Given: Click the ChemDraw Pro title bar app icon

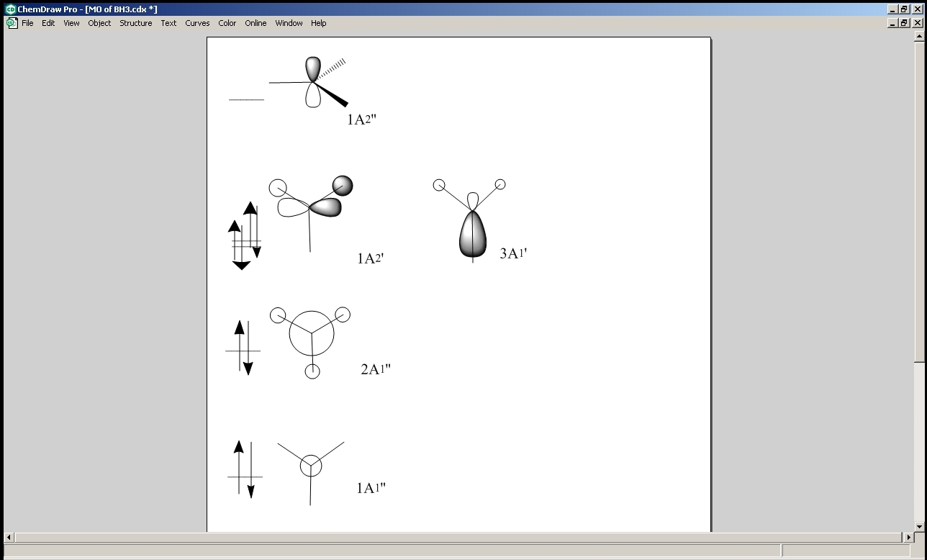Looking at the screenshot, I should [x=11, y=9].
